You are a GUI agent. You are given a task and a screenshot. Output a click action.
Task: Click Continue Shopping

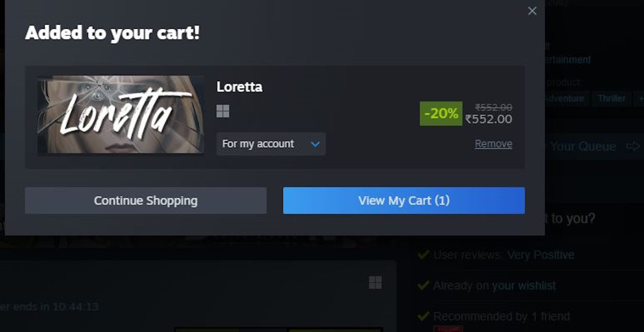(x=146, y=200)
